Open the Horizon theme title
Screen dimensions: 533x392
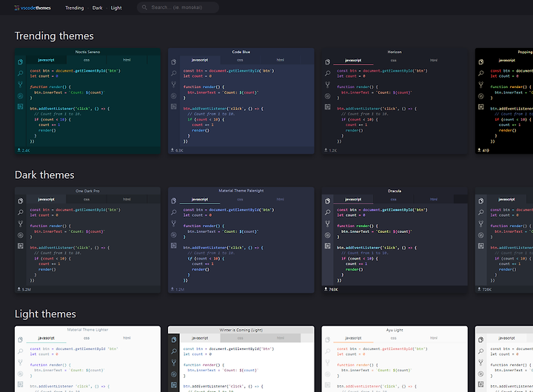[395, 52]
